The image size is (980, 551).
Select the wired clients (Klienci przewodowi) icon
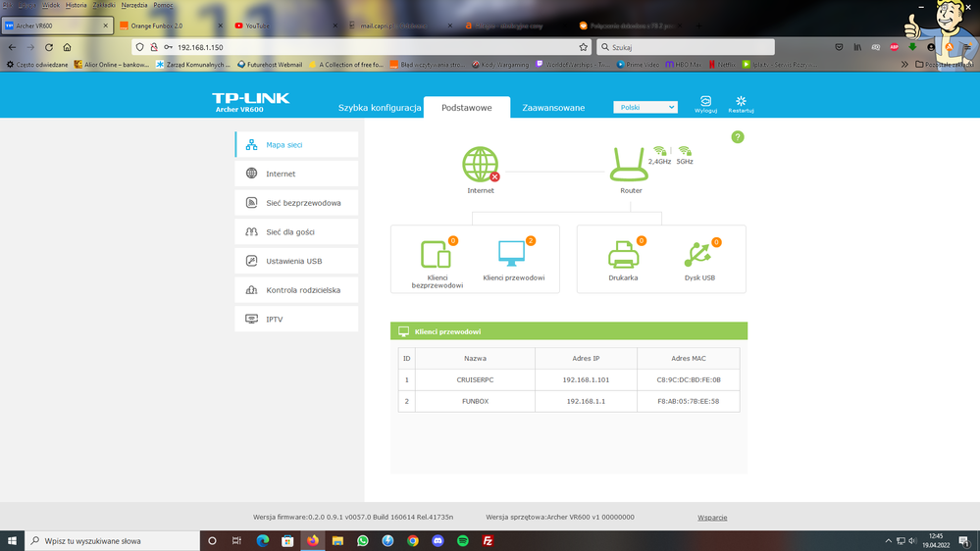(512, 253)
